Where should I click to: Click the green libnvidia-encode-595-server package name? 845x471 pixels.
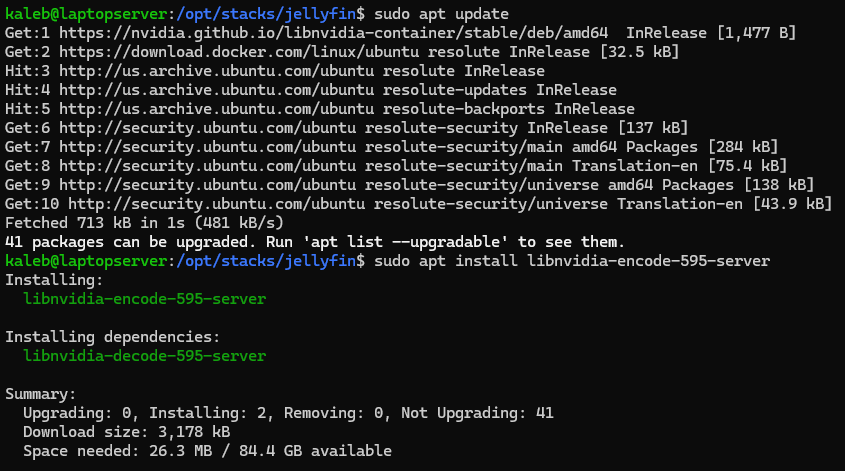point(144,299)
